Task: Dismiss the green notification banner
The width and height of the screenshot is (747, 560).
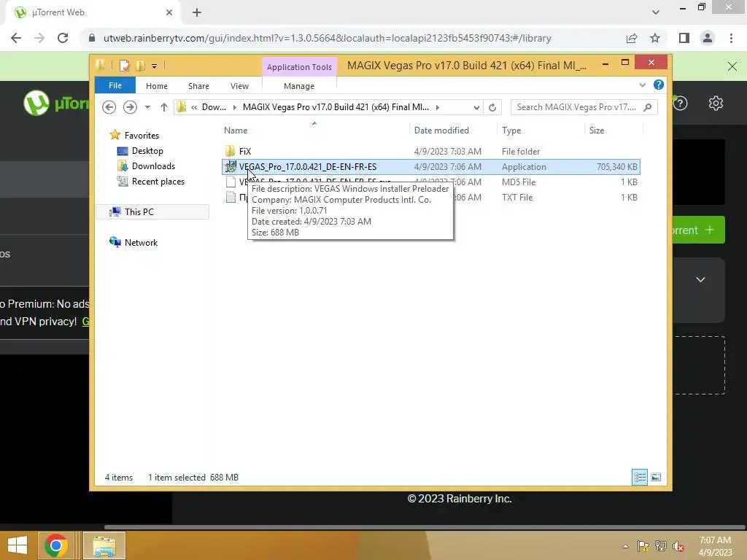Action: [732, 66]
